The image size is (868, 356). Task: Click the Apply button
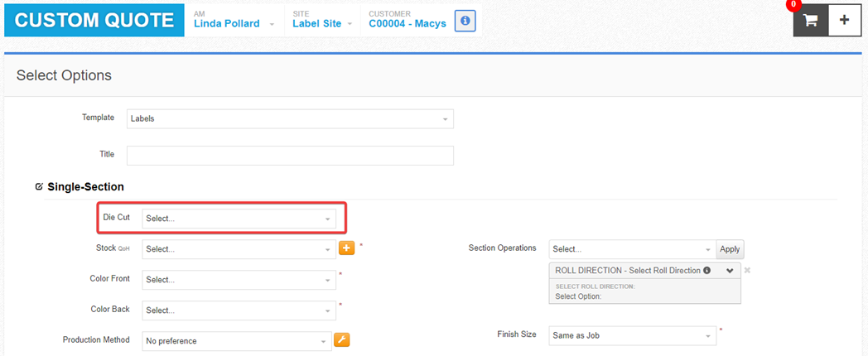730,249
